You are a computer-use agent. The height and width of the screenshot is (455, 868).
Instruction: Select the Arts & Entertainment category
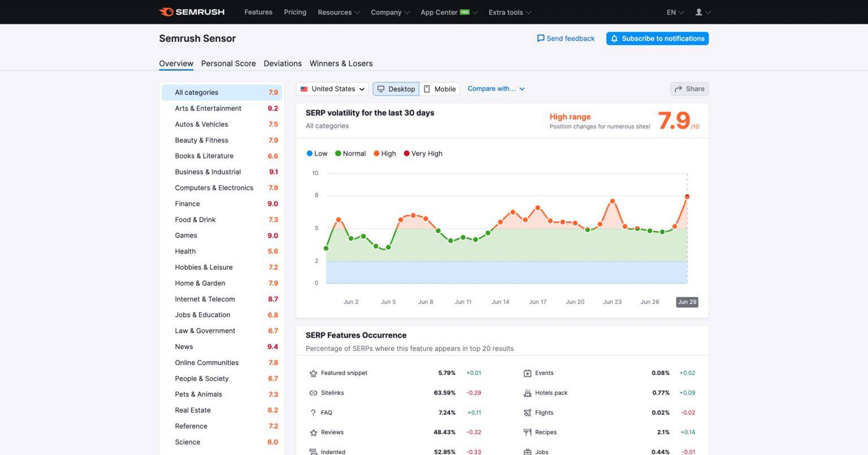tap(222, 108)
